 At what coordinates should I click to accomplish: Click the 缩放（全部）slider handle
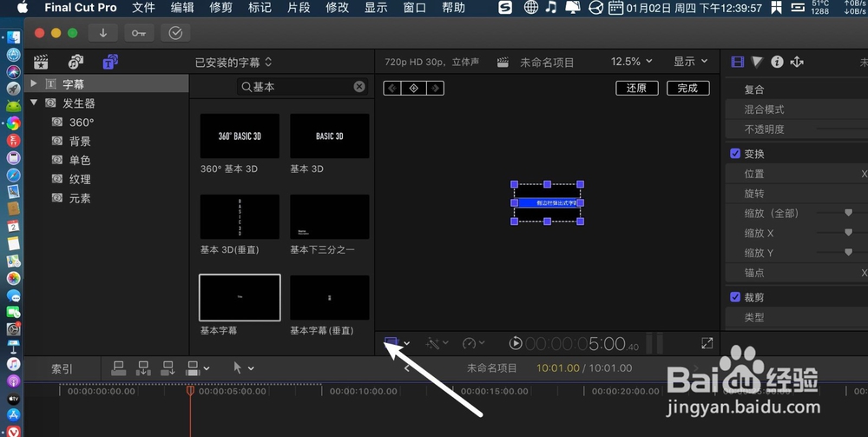tap(848, 213)
